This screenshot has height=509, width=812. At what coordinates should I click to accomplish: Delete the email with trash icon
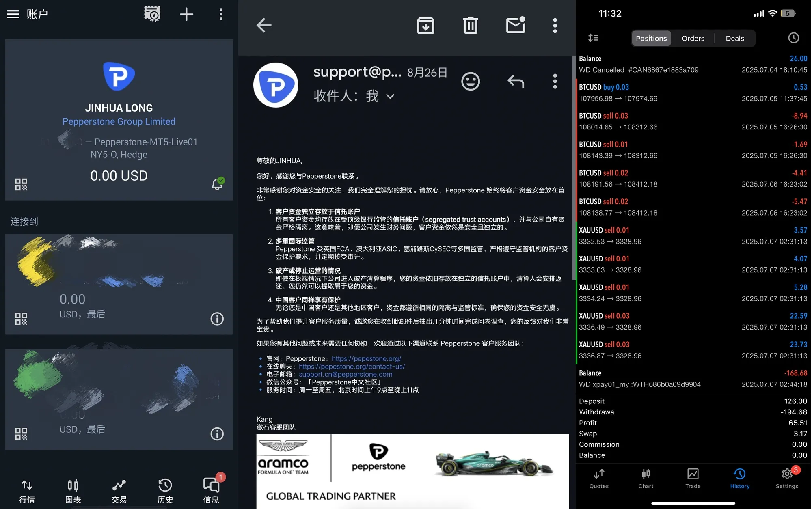tap(471, 25)
